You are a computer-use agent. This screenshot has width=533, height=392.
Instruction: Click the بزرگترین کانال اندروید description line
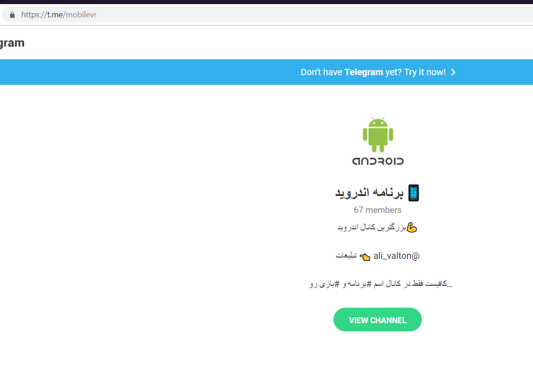[372, 227]
